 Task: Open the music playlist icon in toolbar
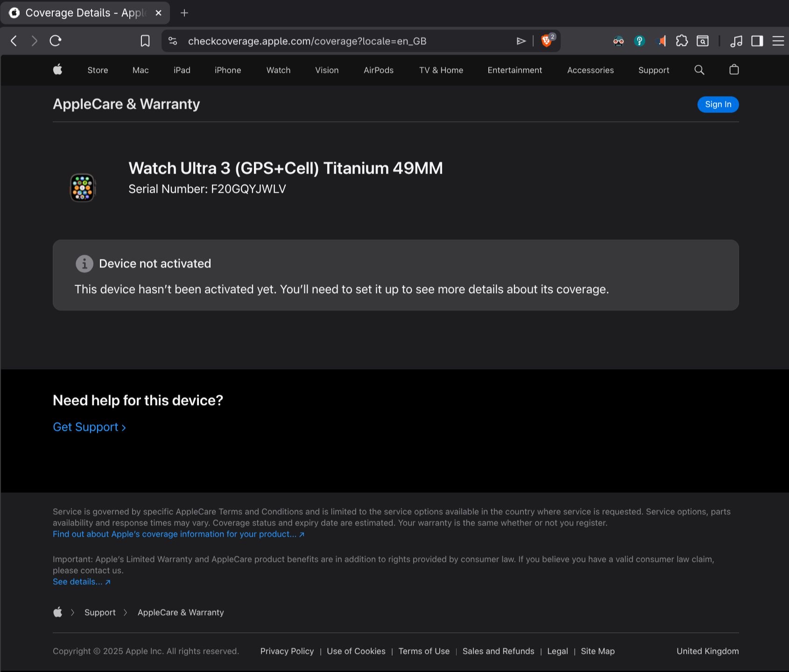(x=736, y=41)
